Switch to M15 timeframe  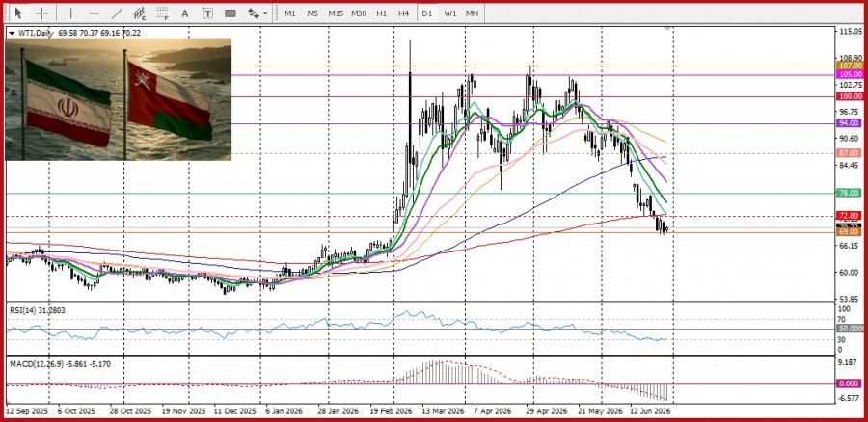click(336, 13)
